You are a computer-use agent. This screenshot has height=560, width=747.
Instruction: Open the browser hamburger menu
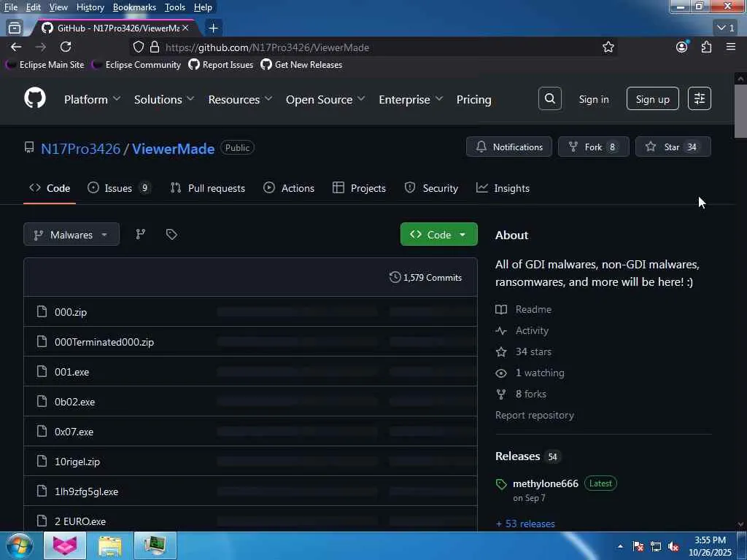tap(731, 47)
